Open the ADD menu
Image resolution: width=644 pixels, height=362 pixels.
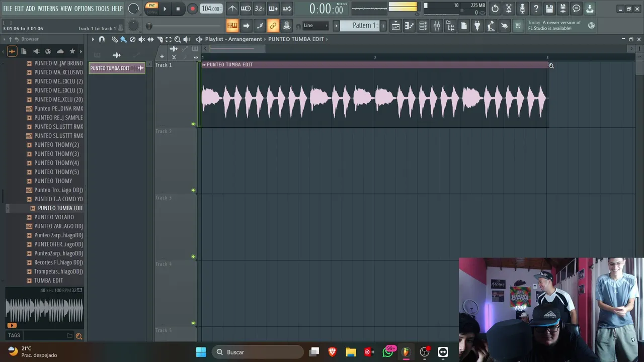[31, 9]
